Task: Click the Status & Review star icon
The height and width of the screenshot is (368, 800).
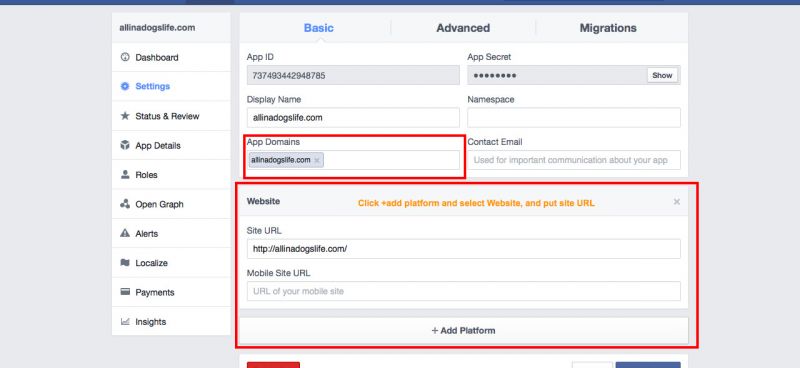Action: tap(124, 116)
